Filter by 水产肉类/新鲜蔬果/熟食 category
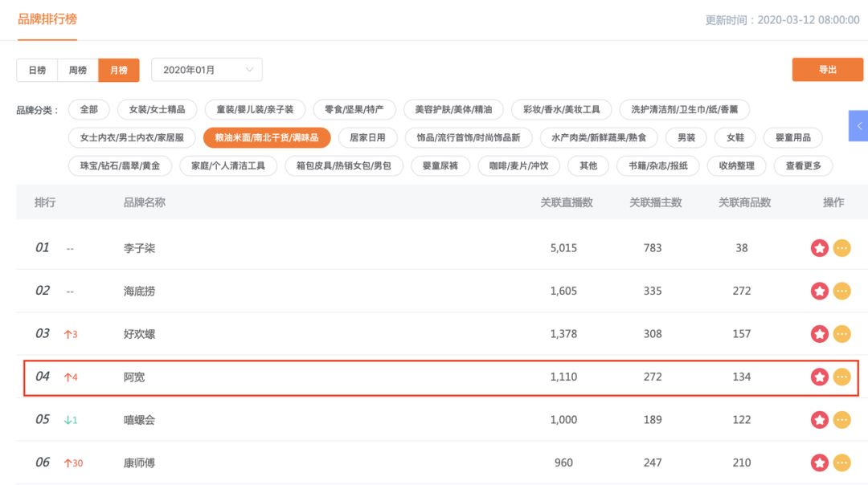Screen dimensions: 868x485 [x=599, y=137]
